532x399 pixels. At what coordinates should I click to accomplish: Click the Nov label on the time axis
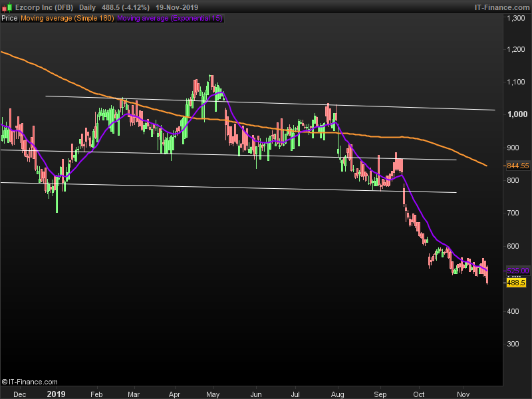pyautogui.click(x=463, y=394)
